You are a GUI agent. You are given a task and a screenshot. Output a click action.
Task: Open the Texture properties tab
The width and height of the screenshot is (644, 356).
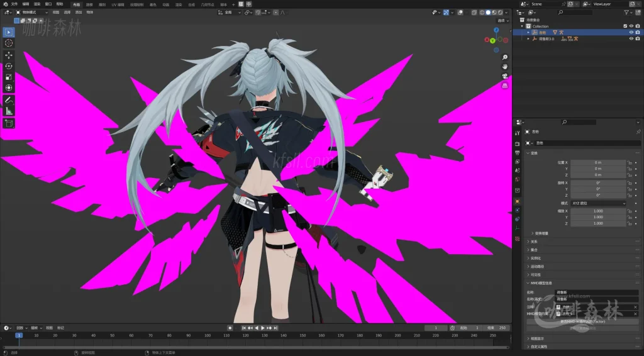pyautogui.click(x=517, y=238)
